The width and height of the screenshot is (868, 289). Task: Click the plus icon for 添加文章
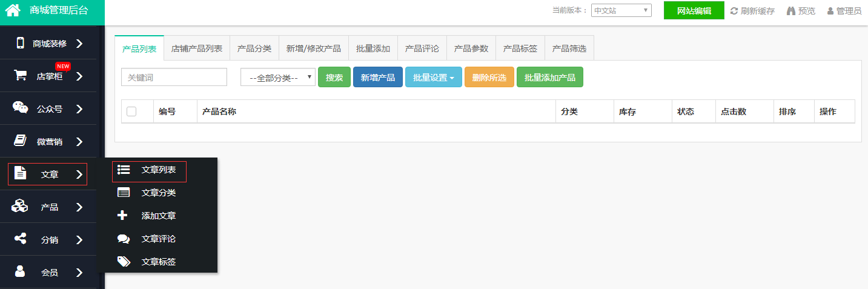(123, 216)
